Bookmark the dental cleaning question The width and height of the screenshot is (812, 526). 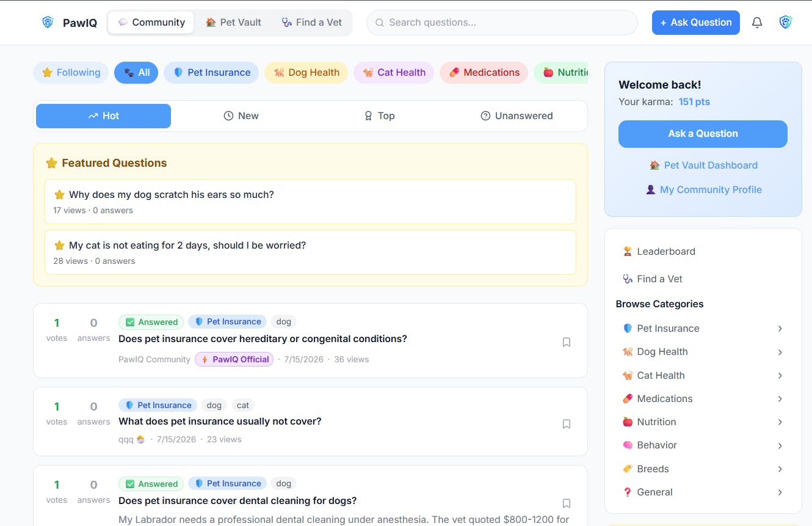[x=567, y=503]
